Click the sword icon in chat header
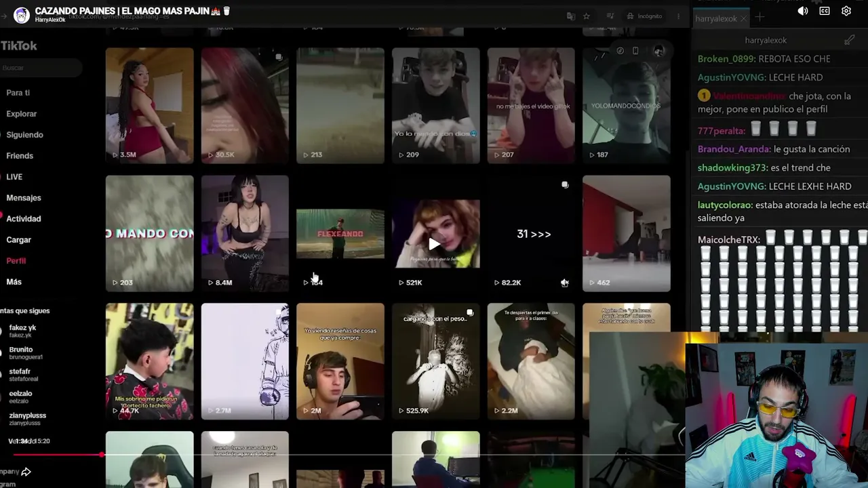This screenshot has height=488, width=868. point(849,40)
